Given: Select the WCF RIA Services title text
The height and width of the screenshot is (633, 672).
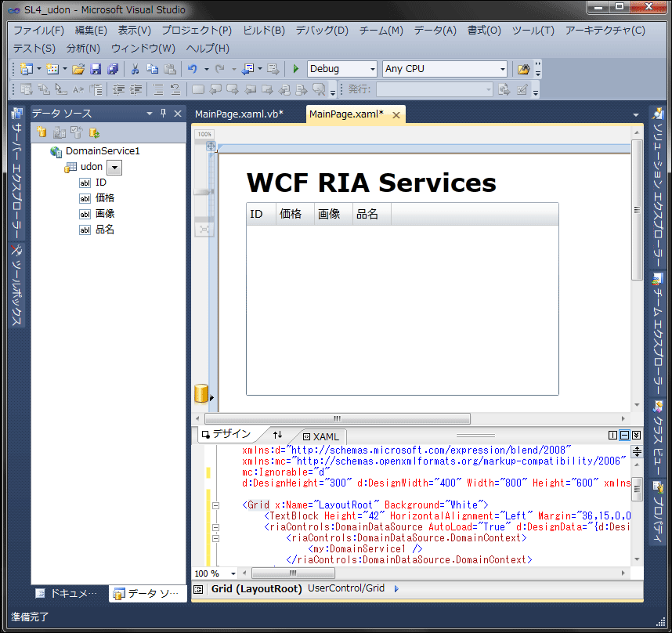Looking at the screenshot, I should tap(371, 183).
